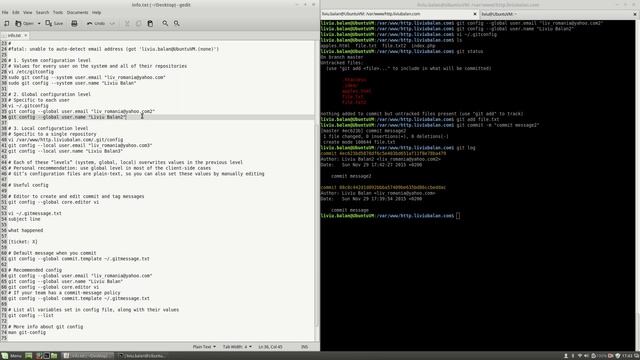Click the Cut scissors icon
640x360 pixels.
click(127, 24)
